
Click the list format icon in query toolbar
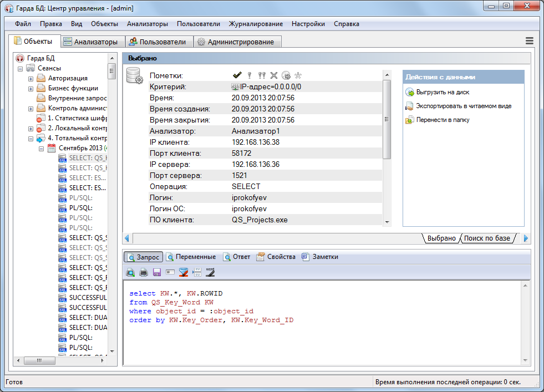tap(197, 272)
